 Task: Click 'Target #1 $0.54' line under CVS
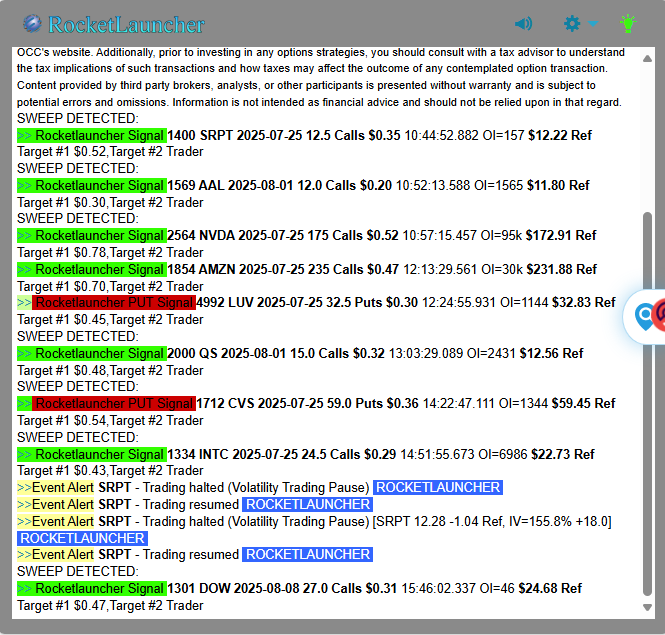coord(110,420)
